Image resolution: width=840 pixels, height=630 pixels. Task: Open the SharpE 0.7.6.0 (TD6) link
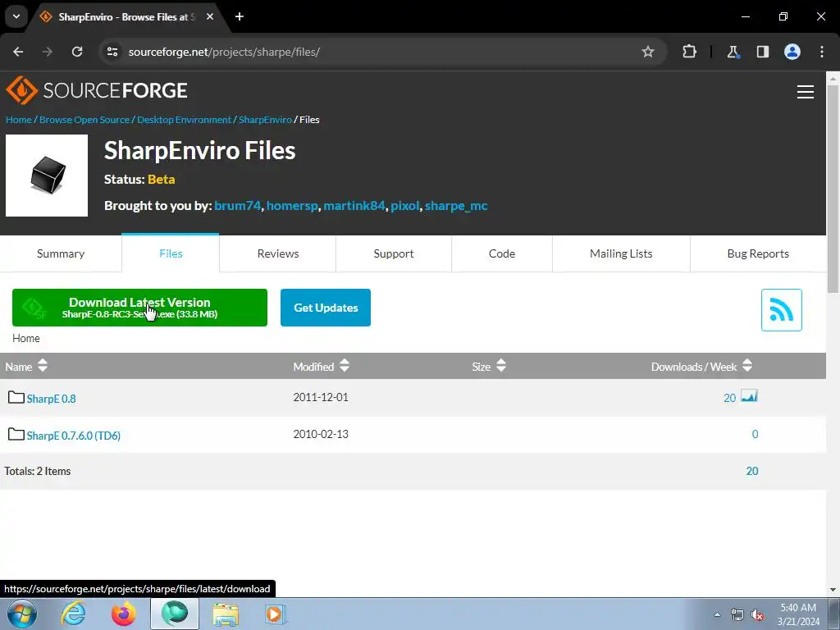[x=73, y=436]
